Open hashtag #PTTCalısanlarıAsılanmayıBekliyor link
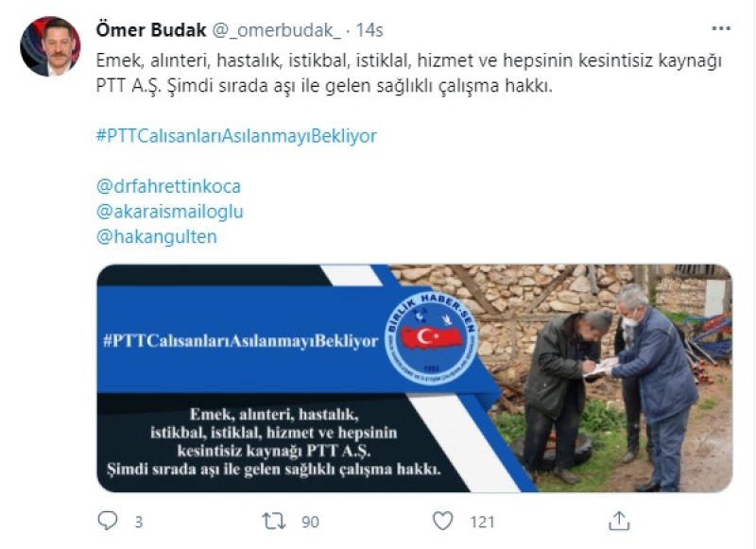Screen dimensions: 756x549 click(236, 136)
